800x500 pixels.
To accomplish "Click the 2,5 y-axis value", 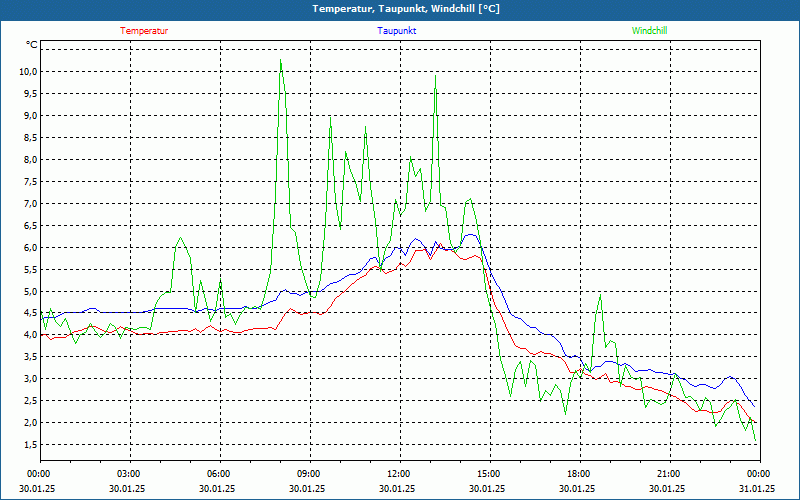I will point(30,401).
